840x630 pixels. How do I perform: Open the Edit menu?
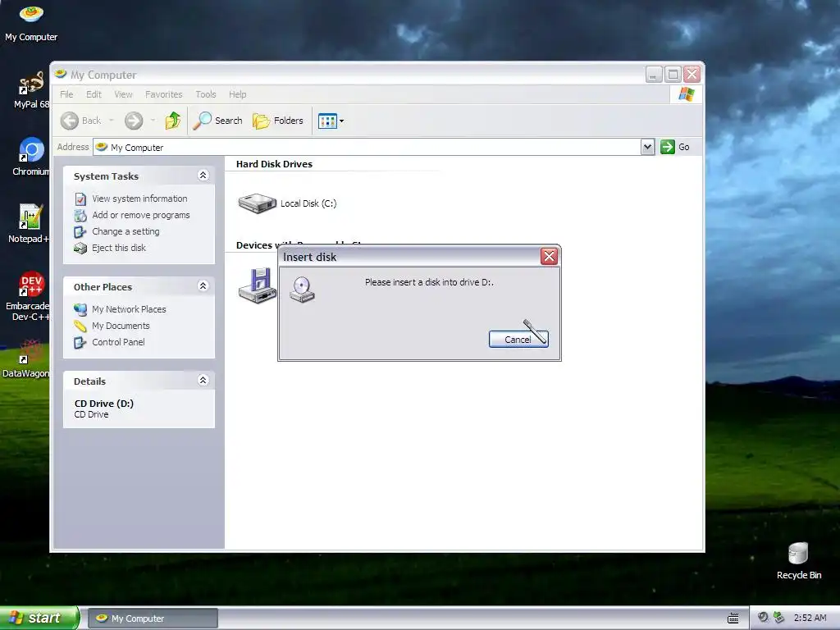coord(94,94)
